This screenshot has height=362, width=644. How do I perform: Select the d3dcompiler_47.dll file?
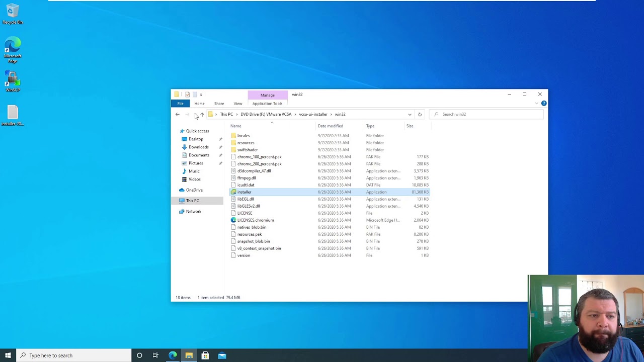pos(330,171)
